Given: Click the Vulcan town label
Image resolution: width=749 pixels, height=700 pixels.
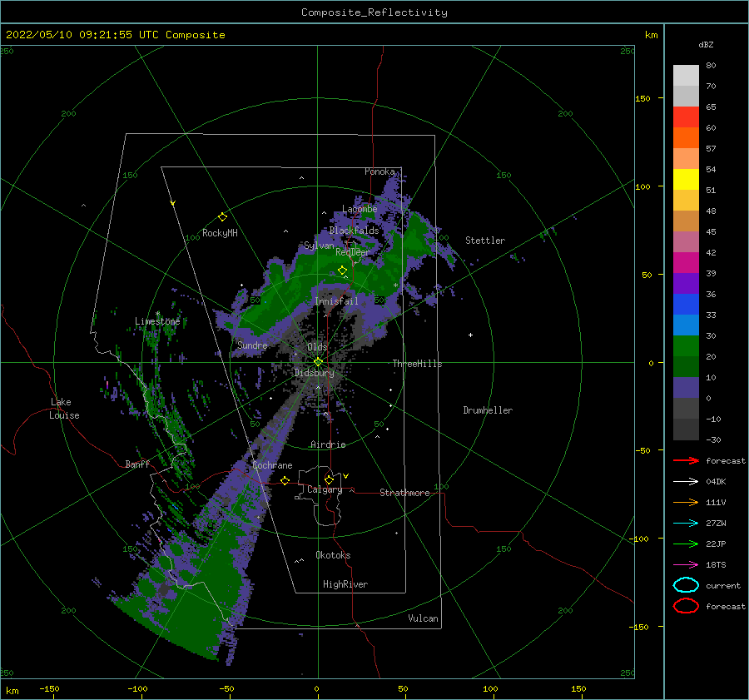Looking at the screenshot, I should pos(424,618).
